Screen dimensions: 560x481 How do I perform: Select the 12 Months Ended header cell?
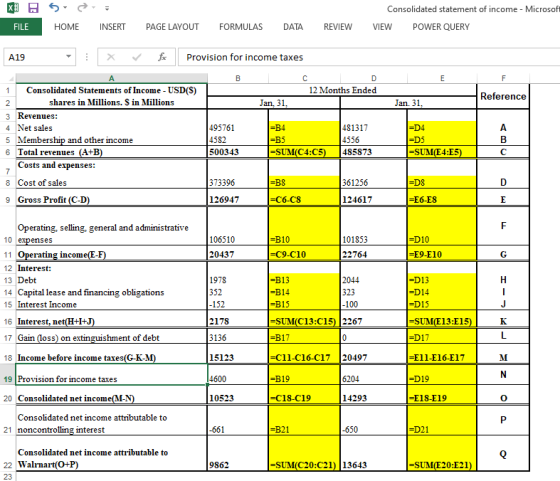[x=342, y=90]
